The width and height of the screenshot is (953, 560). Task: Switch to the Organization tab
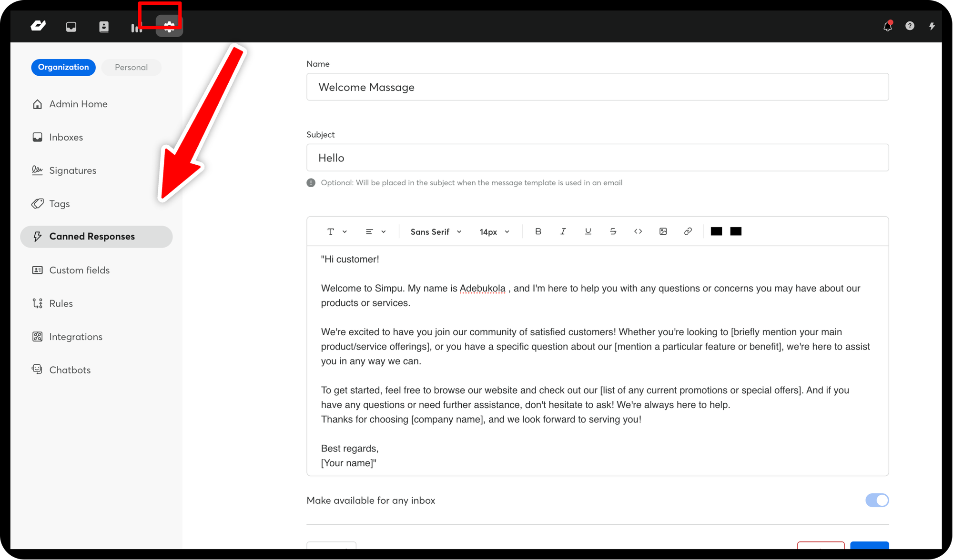(x=63, y=67)
